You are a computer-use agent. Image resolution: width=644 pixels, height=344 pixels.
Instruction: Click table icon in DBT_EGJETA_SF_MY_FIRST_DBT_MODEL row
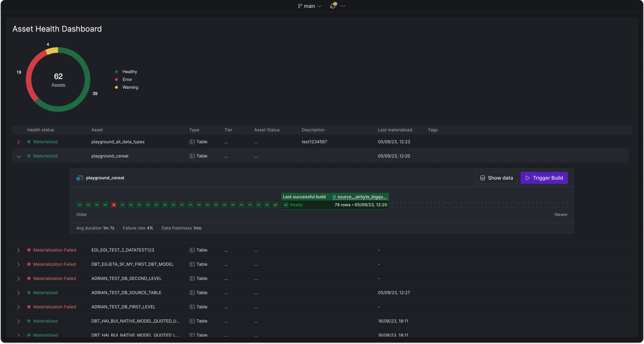[x=192, y=264]
